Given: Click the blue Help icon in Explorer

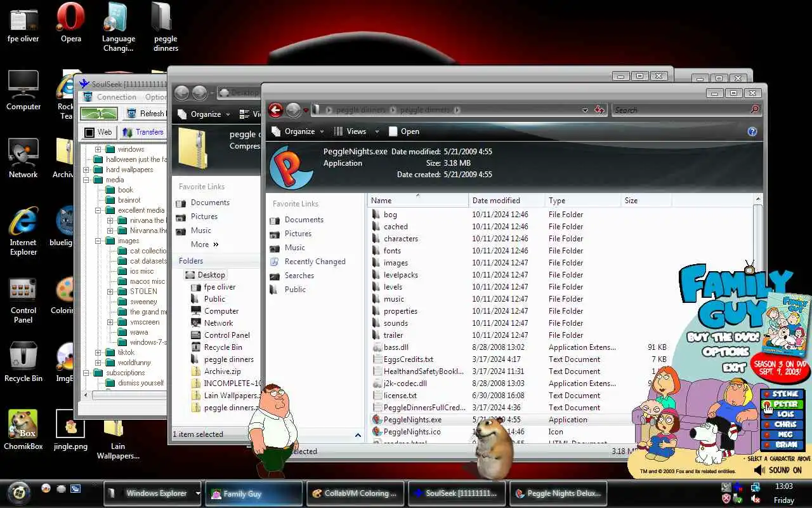Looking at the screenshot, I should 752,131.
